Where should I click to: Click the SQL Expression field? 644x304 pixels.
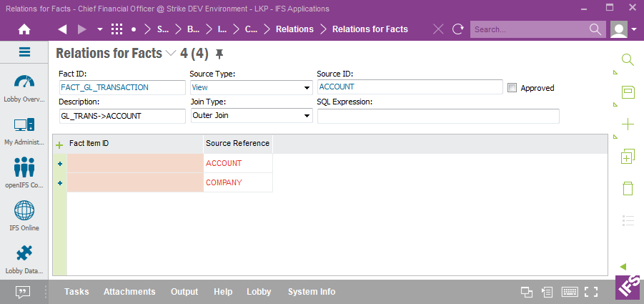(438, 116)
